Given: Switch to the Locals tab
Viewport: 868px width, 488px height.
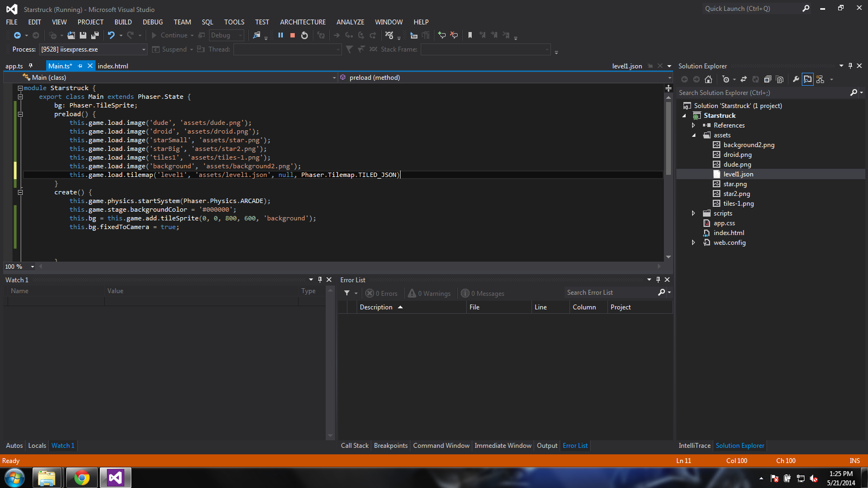Looking at the screenshot, I should 37,446.
